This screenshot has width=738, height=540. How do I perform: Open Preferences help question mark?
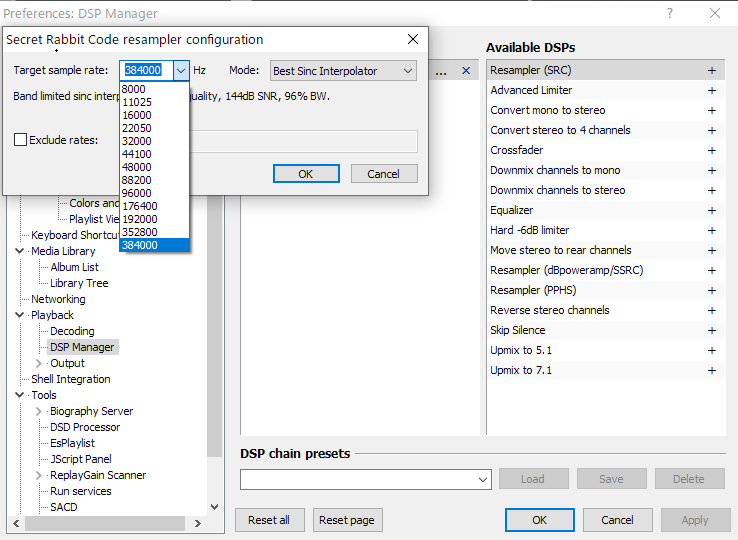[x=670, y=13]
